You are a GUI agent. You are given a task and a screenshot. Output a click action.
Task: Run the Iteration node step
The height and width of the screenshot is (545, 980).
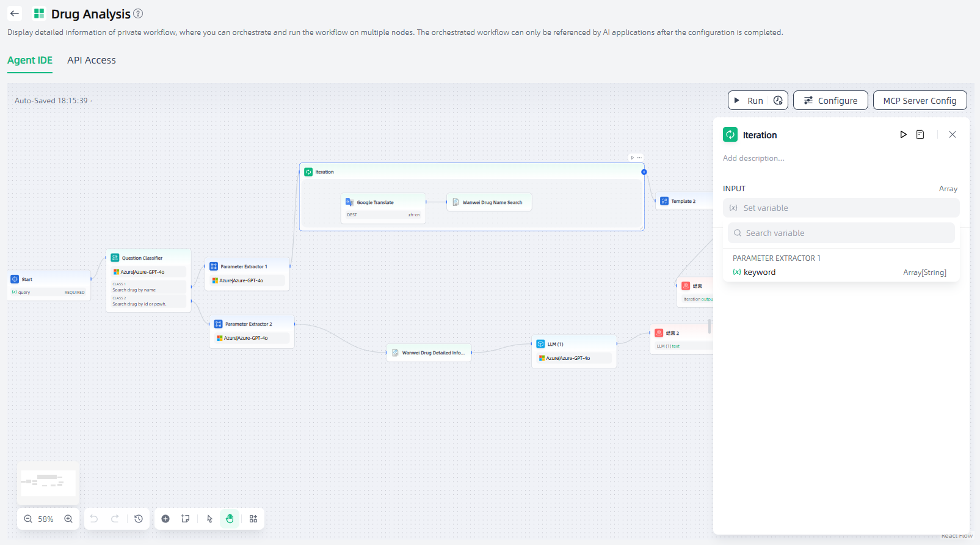tap(903, 134)
